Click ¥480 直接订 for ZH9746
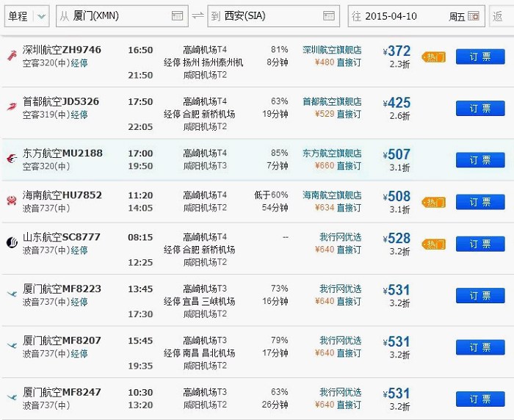 click(338, 62)
